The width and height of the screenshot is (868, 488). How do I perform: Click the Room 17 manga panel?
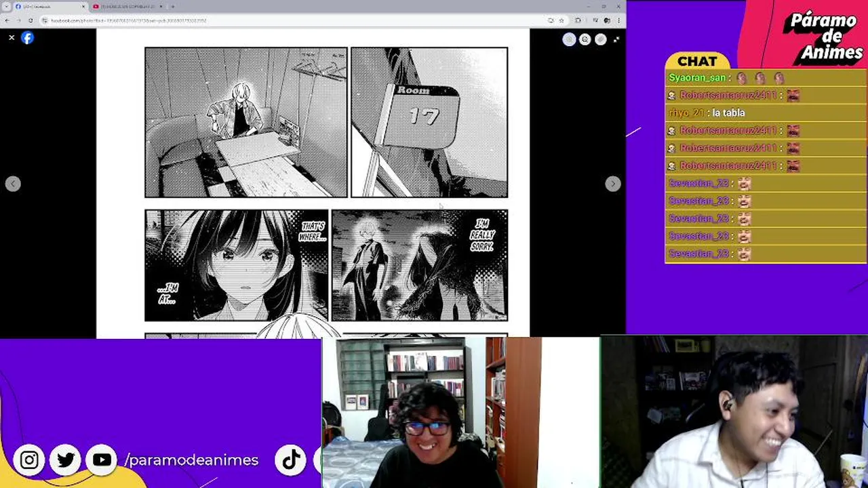429,122
